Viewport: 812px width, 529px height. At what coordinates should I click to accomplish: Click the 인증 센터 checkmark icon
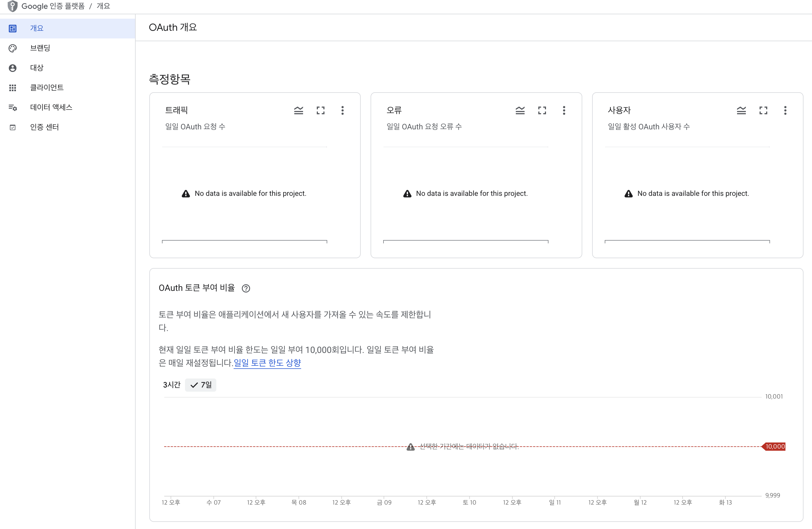[x=13, y=127]
